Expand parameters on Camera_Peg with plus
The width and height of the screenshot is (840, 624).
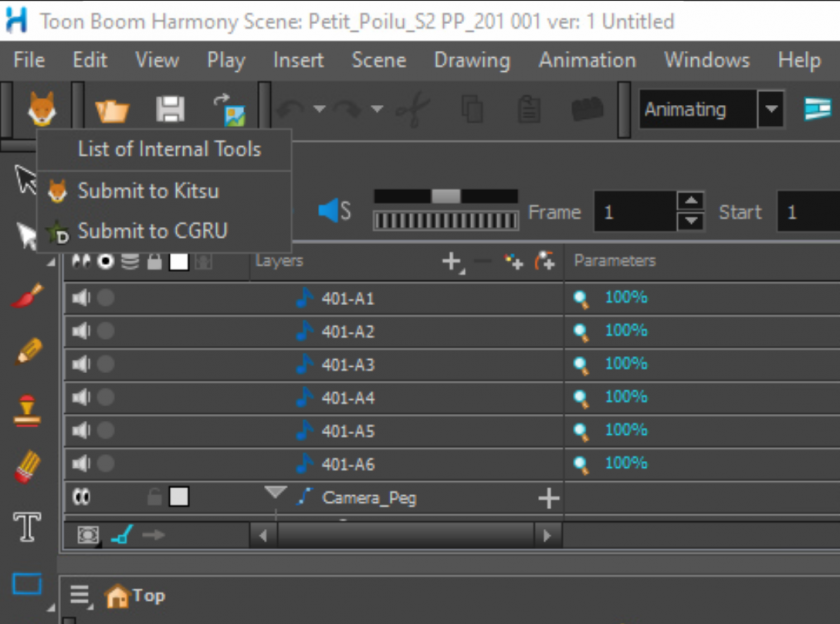[549, 498]
